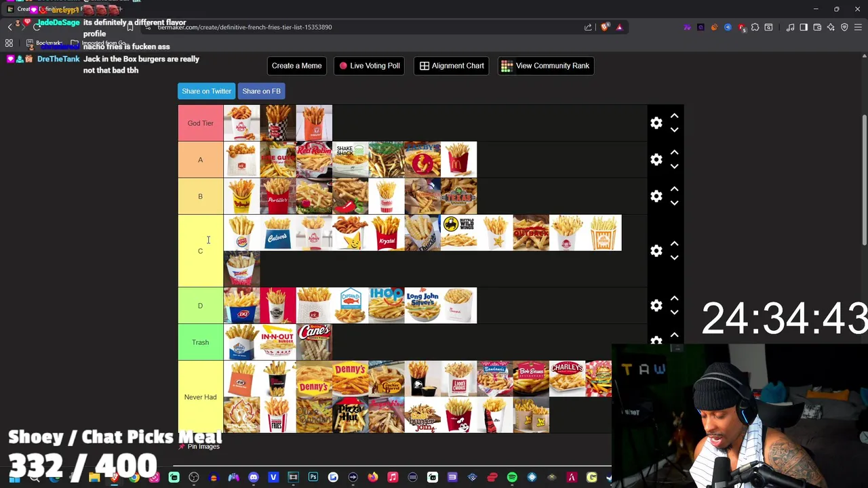The width and height of the screenshot is (868, 488).
Task: Select Outback fries thumbnail
Action: tap(531, 232)
